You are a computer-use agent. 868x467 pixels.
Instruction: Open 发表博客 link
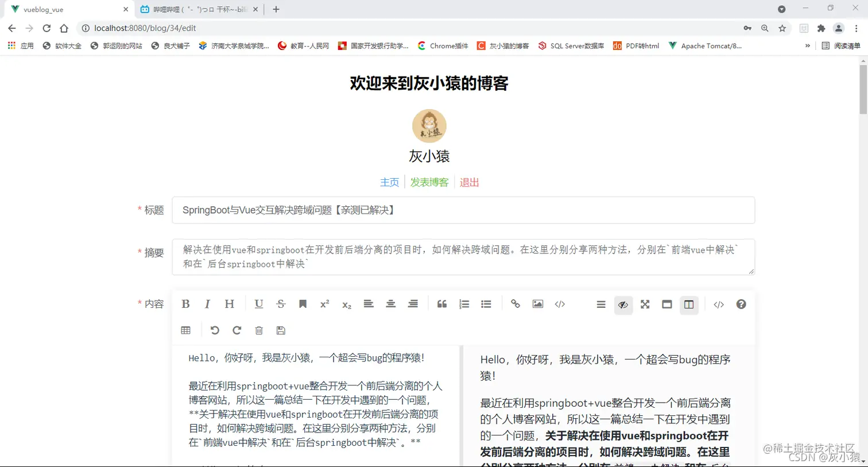[429, 182]
